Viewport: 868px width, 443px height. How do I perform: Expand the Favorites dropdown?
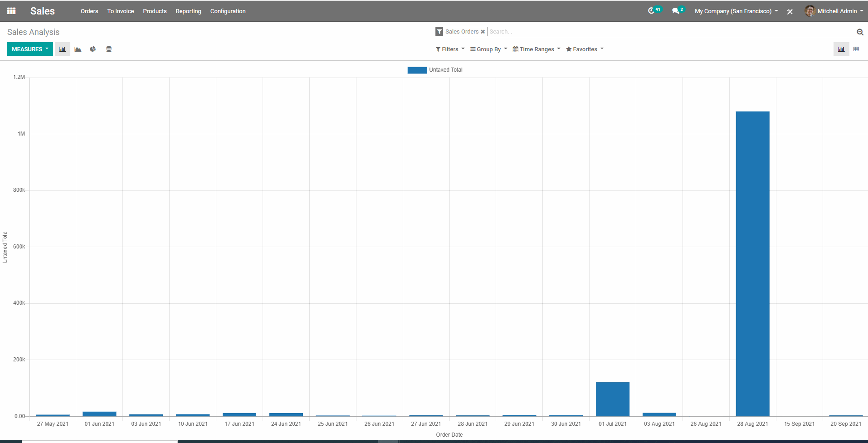585,49
